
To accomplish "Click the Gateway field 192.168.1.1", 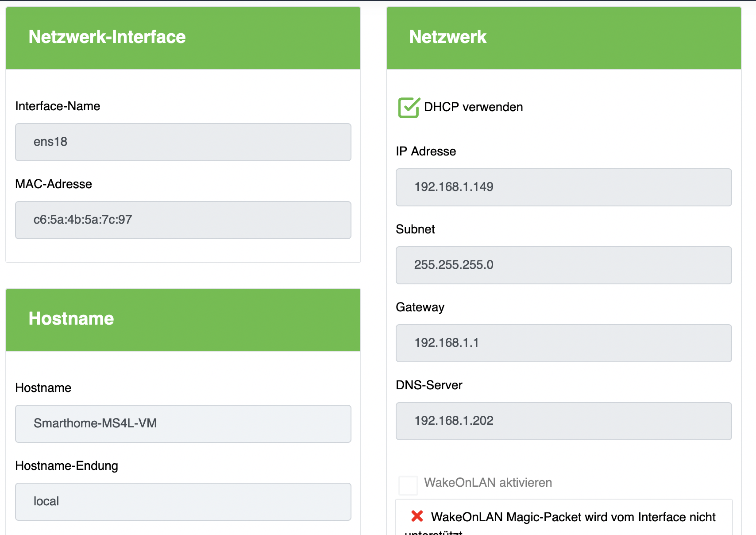I will pyautogui.click(x=563, y=343).
